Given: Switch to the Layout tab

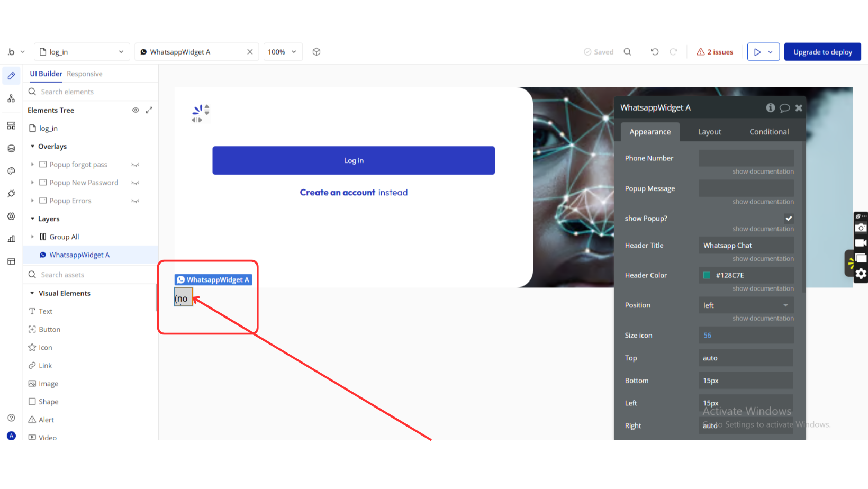Looking at the screenshot, I should (709, 132).
